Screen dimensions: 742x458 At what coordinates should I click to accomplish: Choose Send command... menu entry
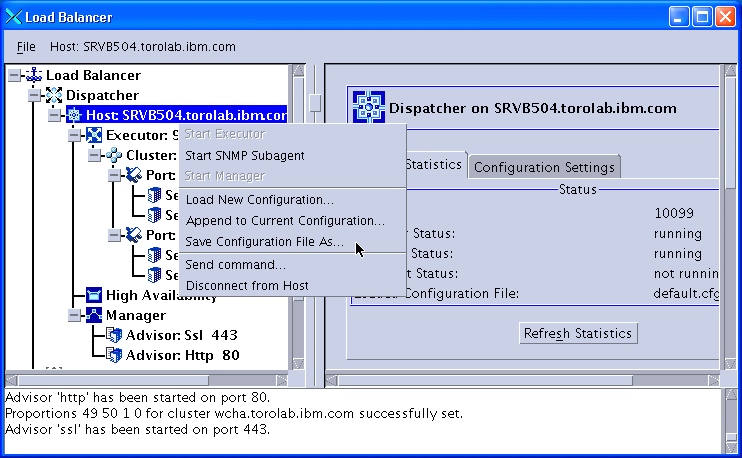point(292,265)
